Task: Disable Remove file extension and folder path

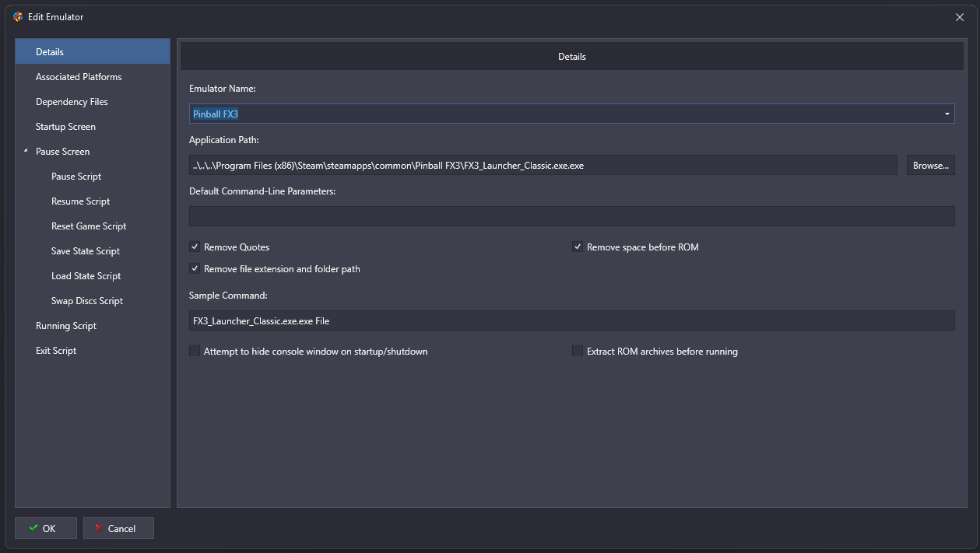Action: tap(195, 268)
